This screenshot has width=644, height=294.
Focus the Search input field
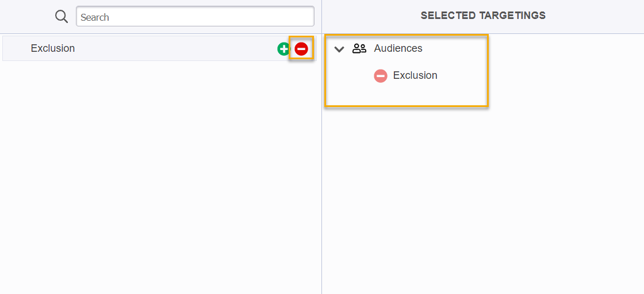click(195, 17)
